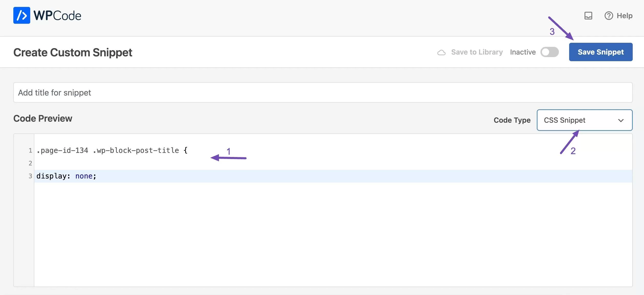Toggle the Inactive snippet switch
Viewport: 644px width, 295px height.
549,52
